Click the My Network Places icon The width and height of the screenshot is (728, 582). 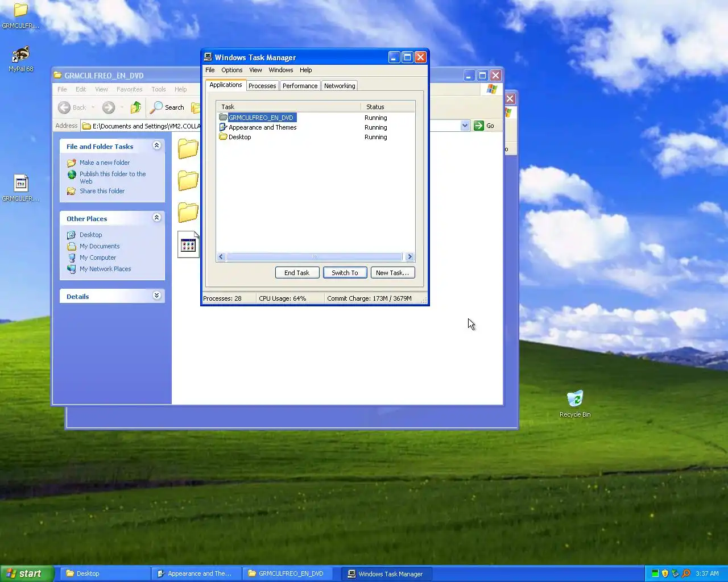[x=72, y=269]
